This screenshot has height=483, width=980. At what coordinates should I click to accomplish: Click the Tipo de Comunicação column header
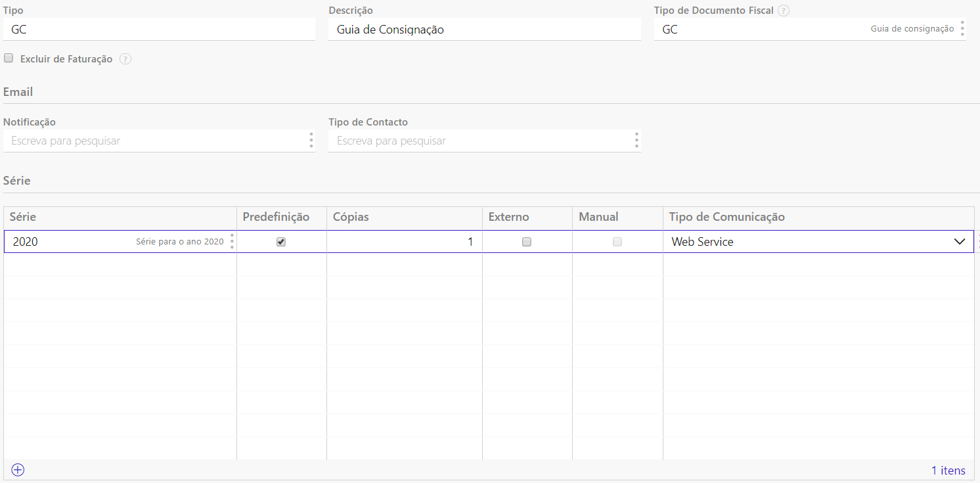pos(726,217)
